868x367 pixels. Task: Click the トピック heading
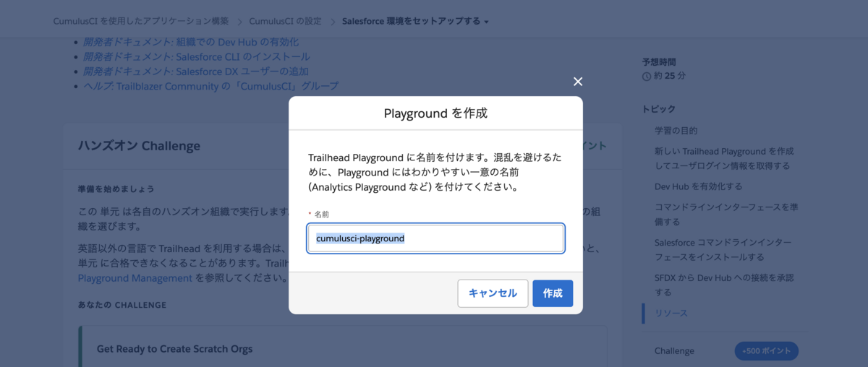pos(659,109)
